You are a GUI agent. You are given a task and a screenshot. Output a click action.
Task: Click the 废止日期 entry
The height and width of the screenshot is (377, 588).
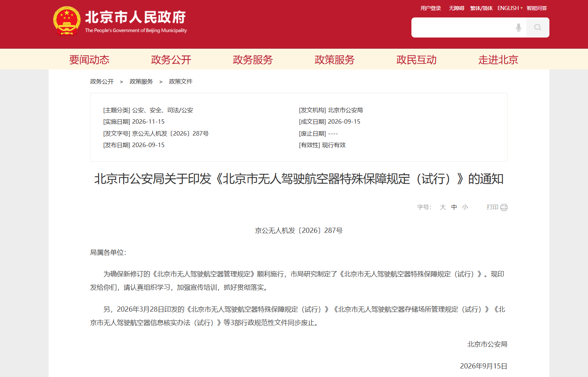[318, 134]
